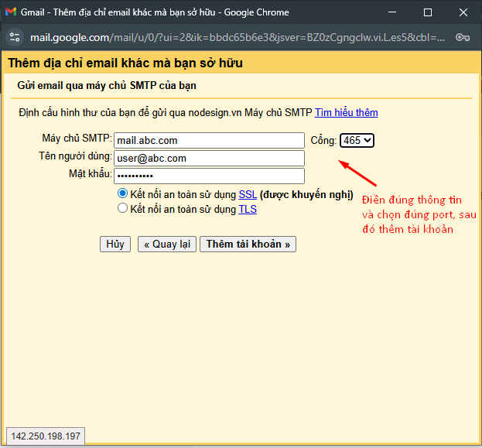Viewport: 482px width, 448px height.
Task: Maximize the Gmail popup window
Action: tap(428, 13)
